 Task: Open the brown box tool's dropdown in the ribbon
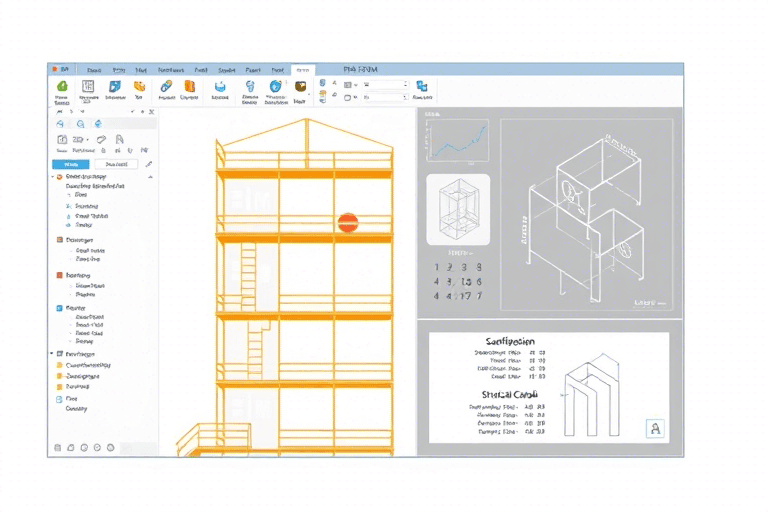pyautogui.click(x=310, y=95)
